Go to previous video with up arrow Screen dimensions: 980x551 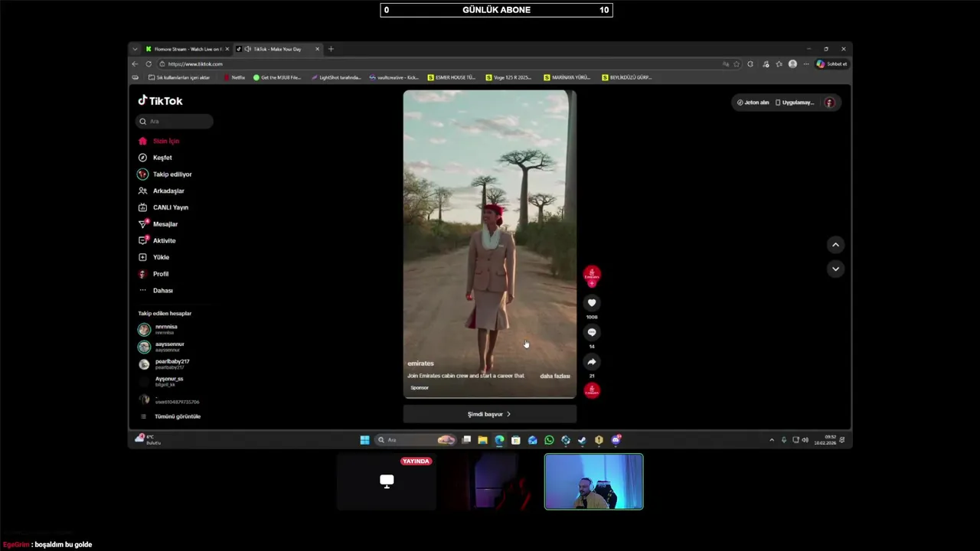click(835, 245)
